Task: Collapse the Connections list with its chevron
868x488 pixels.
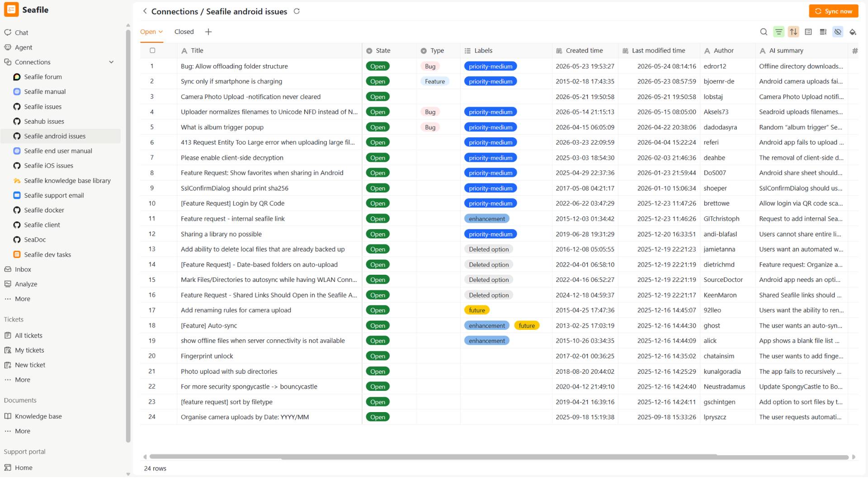Action: [x=111, y=62]
